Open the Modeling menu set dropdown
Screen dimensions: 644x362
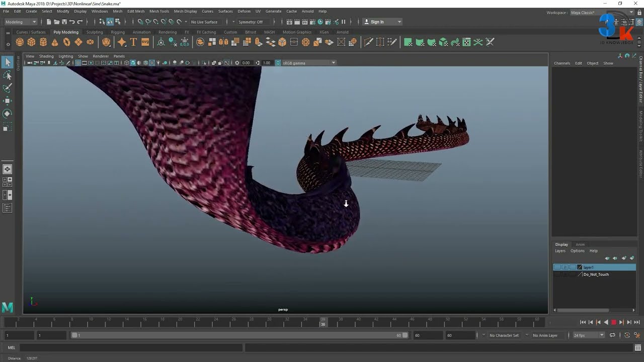tap(21, 22)
